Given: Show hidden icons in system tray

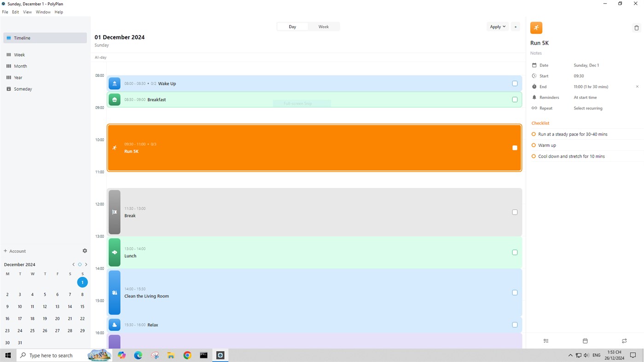Looking at the screenshot, I should (x=570, y=355).
